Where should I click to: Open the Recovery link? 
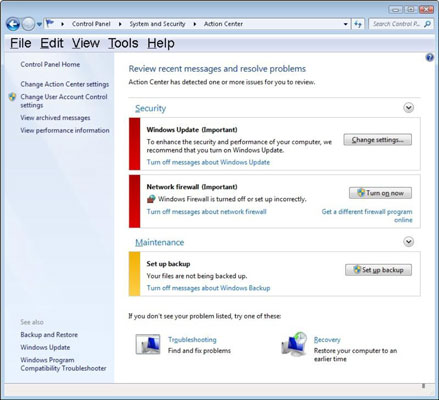tap(327, 340)
